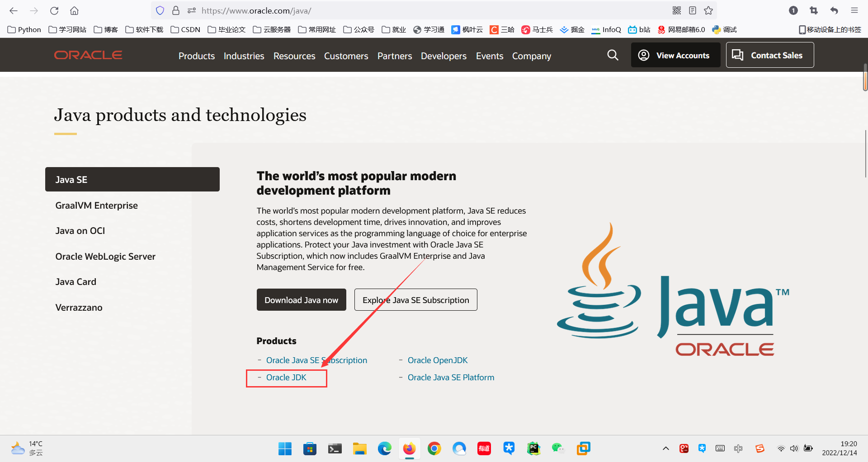Select the Java Card tab

coord(76,282)
